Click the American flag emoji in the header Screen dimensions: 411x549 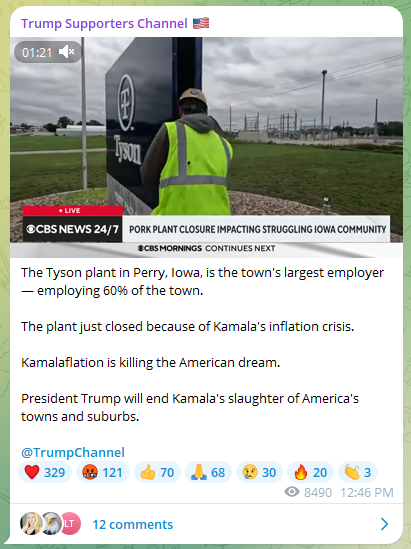[201, 23]
